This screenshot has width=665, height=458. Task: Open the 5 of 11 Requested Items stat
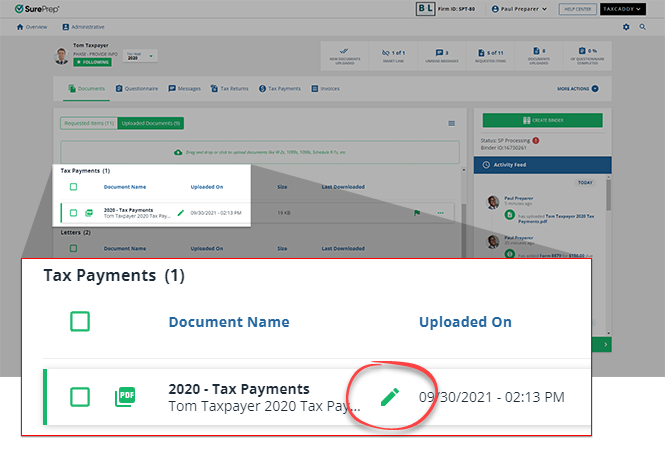(490, 56)
